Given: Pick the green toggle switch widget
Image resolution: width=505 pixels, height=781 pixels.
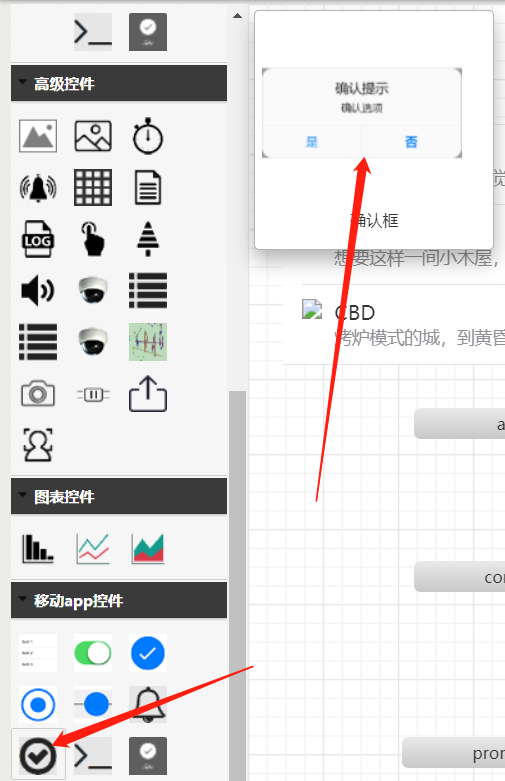Looking at the screenshot, I should pos(93,653).
